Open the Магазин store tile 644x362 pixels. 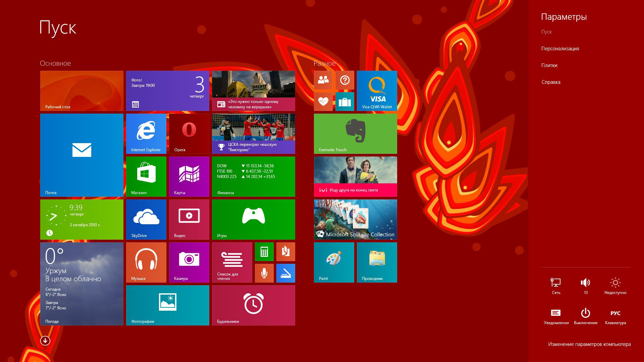pyautogui.click(x=146, y=176)
